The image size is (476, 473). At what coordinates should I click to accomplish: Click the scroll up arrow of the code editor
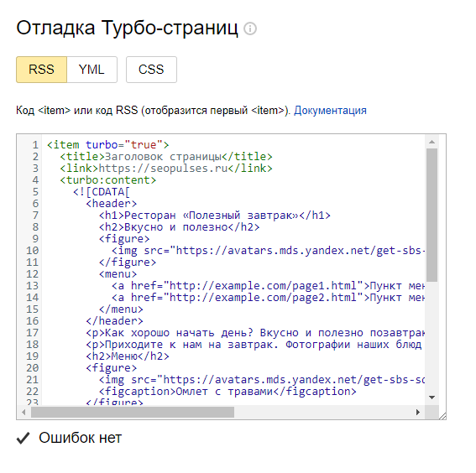[x=432, y=142]
